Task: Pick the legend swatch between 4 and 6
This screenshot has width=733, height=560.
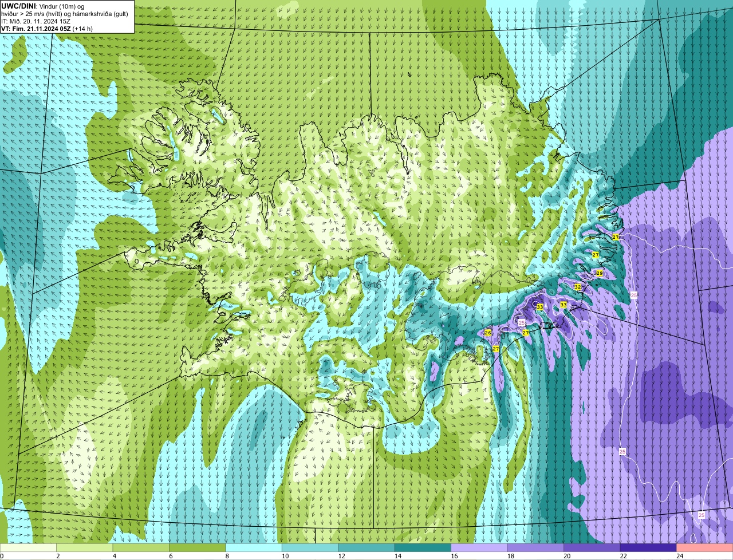Action: pyautogui.click(x=141, y=547)
